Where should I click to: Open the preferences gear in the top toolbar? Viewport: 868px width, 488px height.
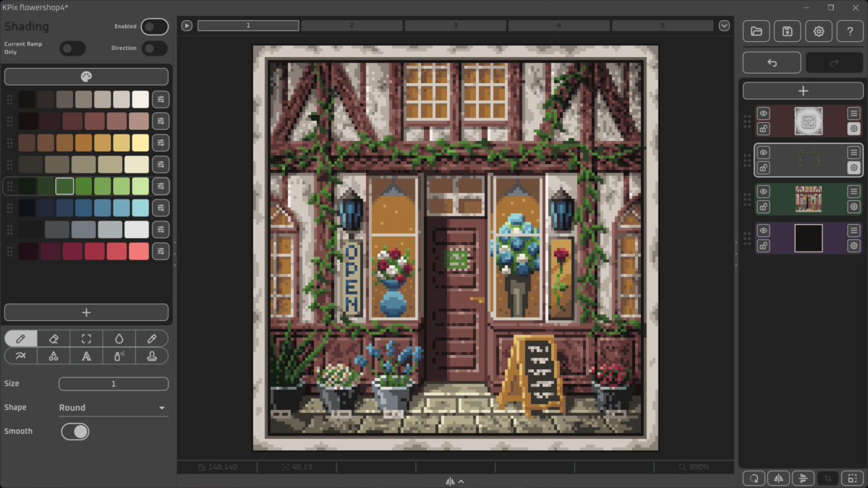tap(819, 31)
